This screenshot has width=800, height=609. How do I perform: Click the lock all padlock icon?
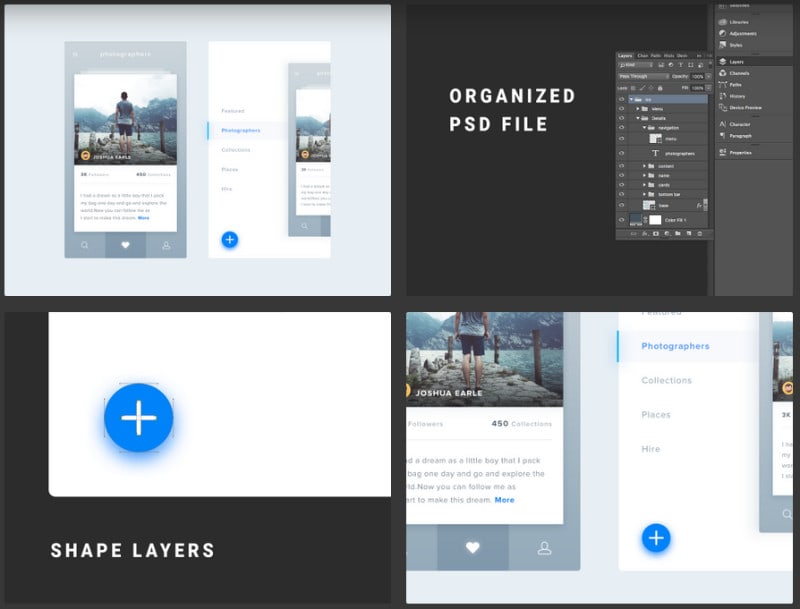click(660, 88)
